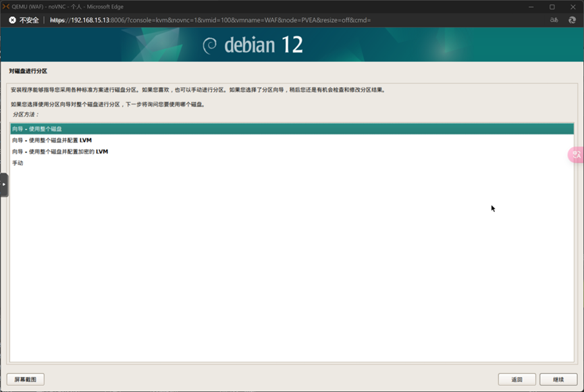The height and width of the screenshot is (392, 584).
Task: Click the 继续 (Continue) button
Action: 558,379
